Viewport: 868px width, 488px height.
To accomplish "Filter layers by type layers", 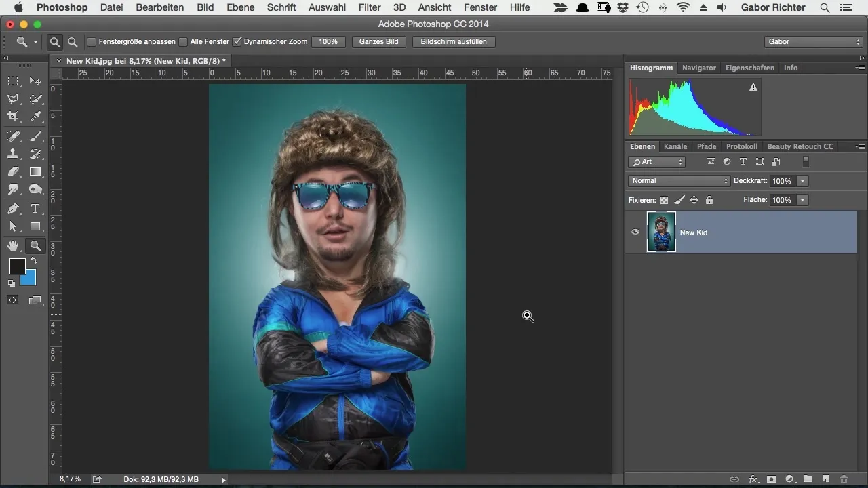I will [743, 162].
